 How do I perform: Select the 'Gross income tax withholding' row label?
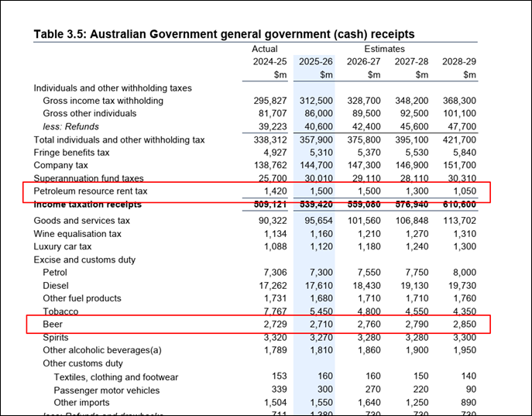pyautogui.click(x=103, y=101)
